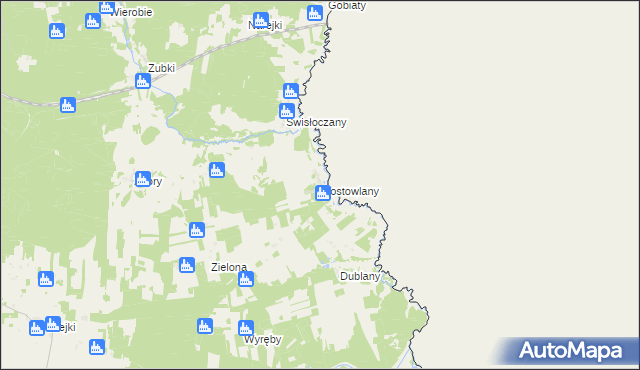
Task: Open the factory marker directly above Wyręby
Action: pos(246,328)
